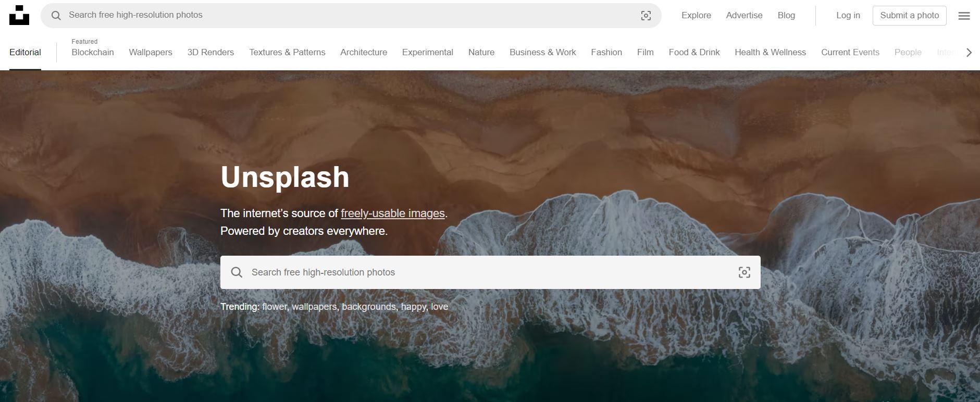Open the Experimental category
The width and height of the screenshot is (980, 402).
[428, 52]
